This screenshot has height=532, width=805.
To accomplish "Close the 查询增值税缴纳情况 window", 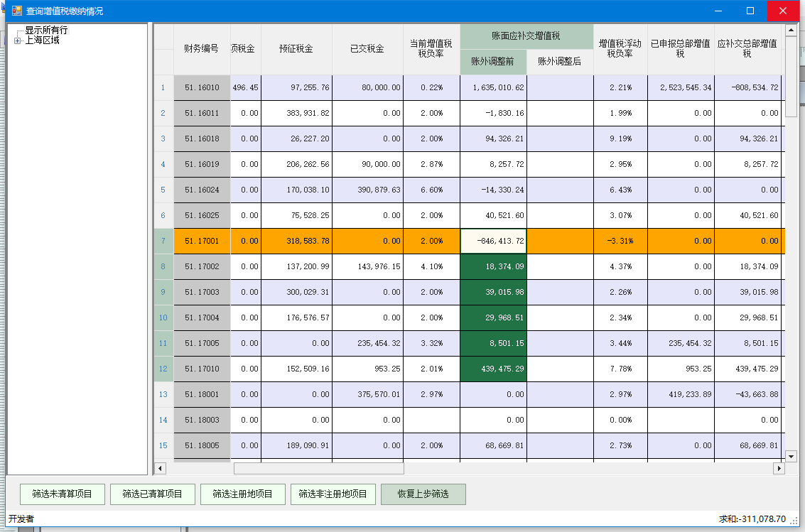I will point(783,11).
